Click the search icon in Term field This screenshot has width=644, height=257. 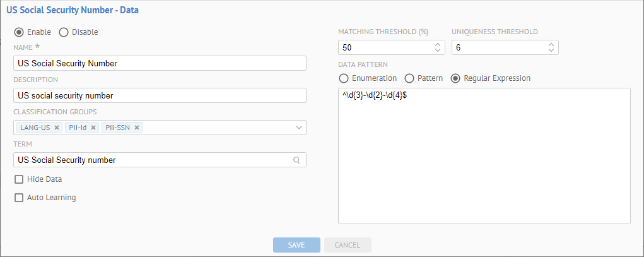coord(297,160)
